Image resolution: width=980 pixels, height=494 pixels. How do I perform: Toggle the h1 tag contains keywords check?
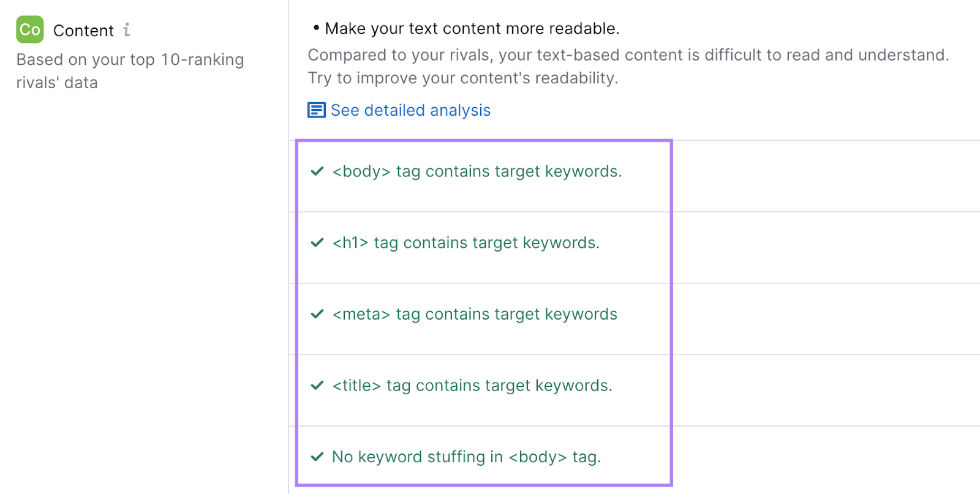coord(466,243)
